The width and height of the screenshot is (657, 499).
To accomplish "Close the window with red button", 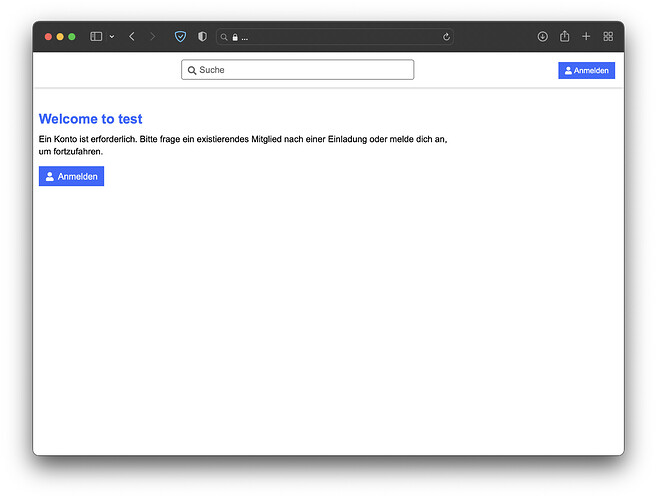I will [x=48, y=37].
